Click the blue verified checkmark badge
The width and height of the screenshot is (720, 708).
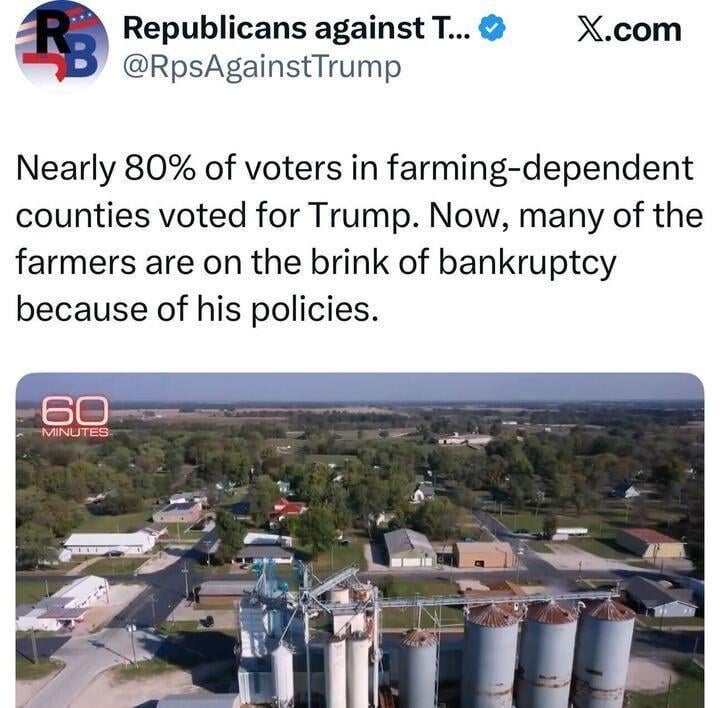(491, 30)
